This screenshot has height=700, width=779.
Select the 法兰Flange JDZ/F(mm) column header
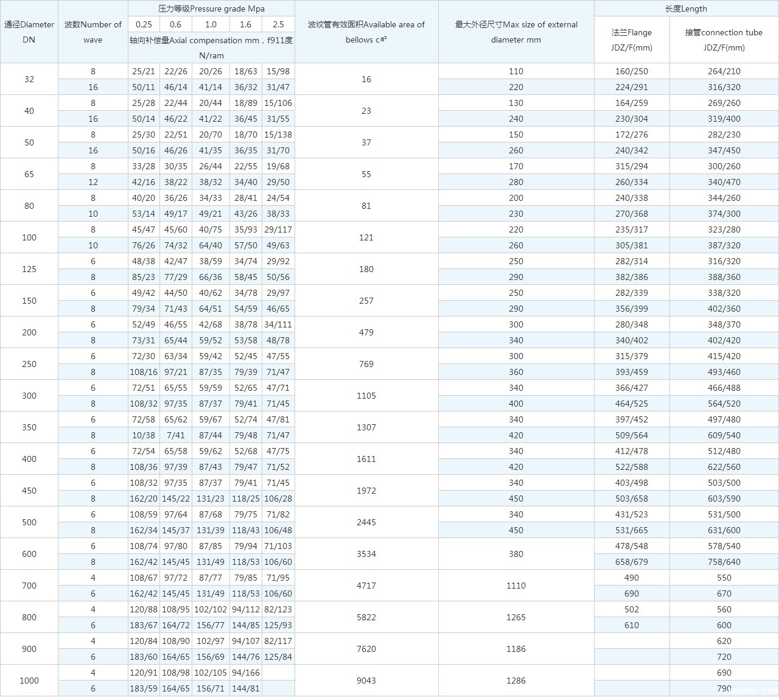[632, 40]
